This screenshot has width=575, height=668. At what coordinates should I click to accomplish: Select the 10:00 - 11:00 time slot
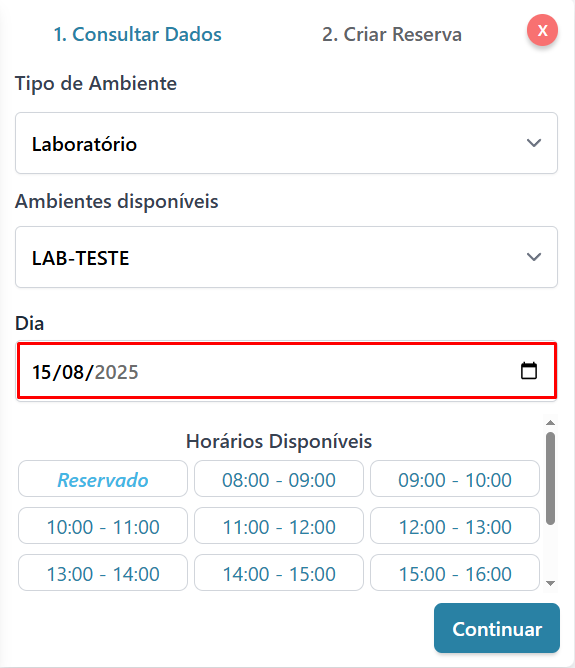click(x=103, y=526)
